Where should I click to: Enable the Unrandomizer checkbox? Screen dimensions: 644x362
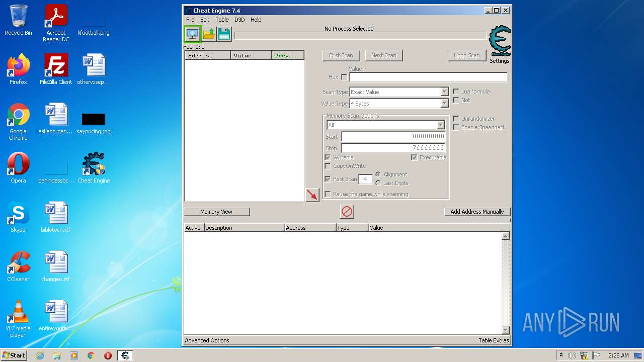(456, 119)
